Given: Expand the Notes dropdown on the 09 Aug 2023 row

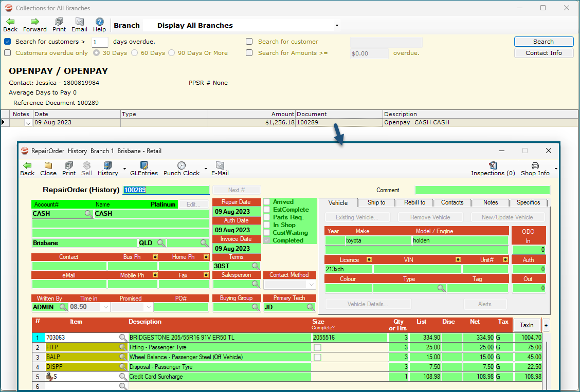Looking at the screenshot, I should pos(28,123).
